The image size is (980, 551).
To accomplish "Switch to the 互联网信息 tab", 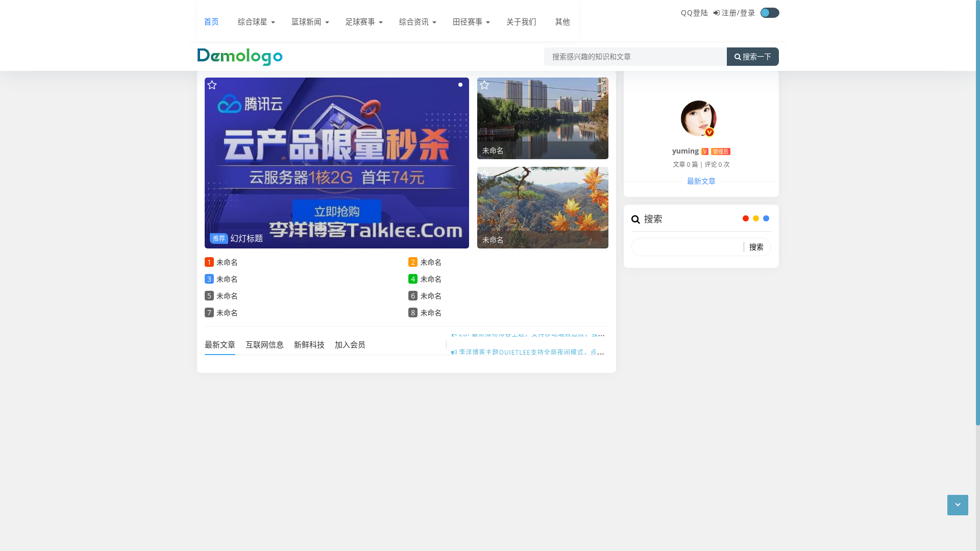I will pyautogui.click(x=264, y=345).
